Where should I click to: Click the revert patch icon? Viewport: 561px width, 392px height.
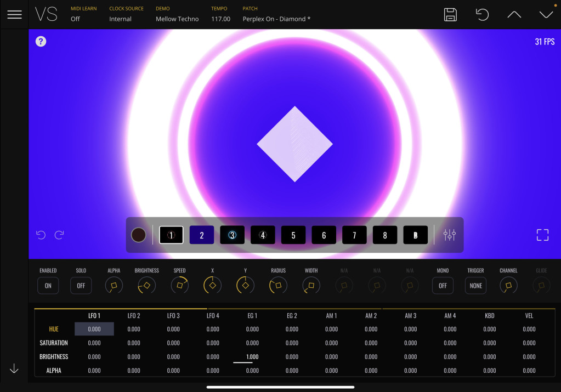click(x=482, y=15)
